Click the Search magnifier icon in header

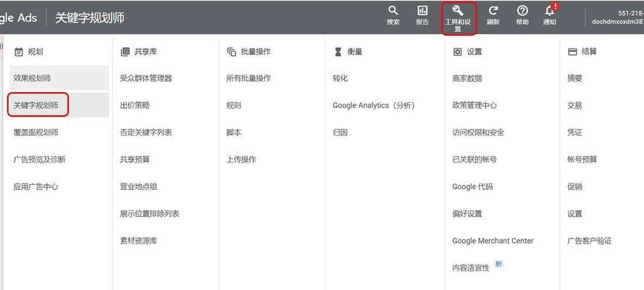(x=393, y=11)
